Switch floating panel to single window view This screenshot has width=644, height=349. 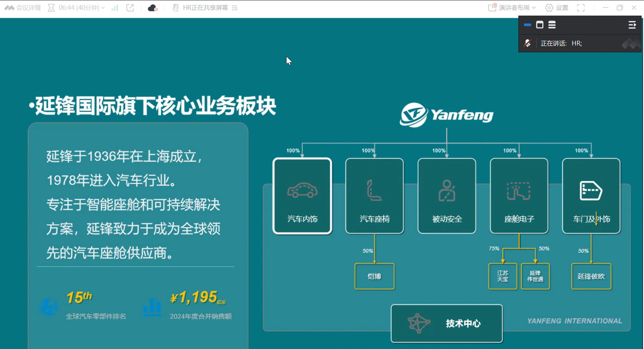pos(540,25)
